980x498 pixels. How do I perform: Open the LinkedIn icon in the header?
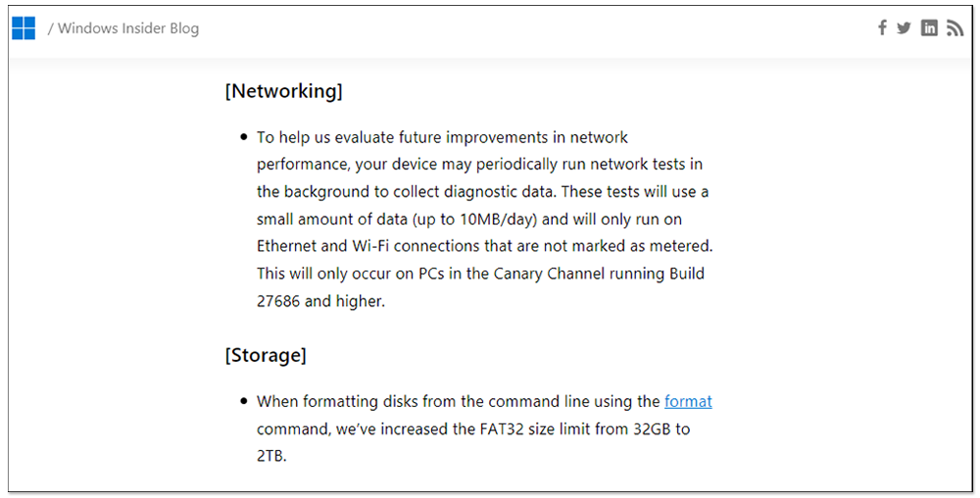pyautogui.click(x=929, y=27)
